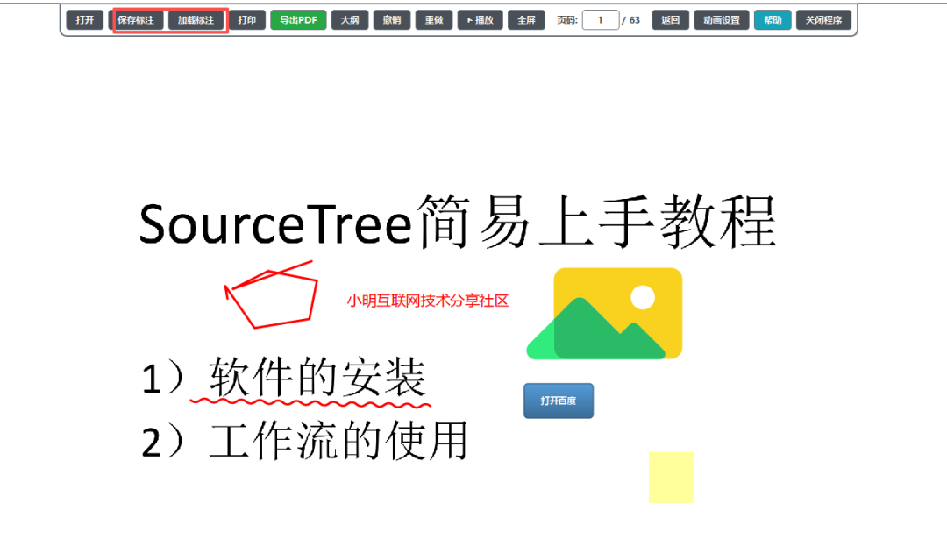Export slides with the green 导出PDF button
Image resolution: width=947 pixels, height=560 pixels.
click(298, 20)
